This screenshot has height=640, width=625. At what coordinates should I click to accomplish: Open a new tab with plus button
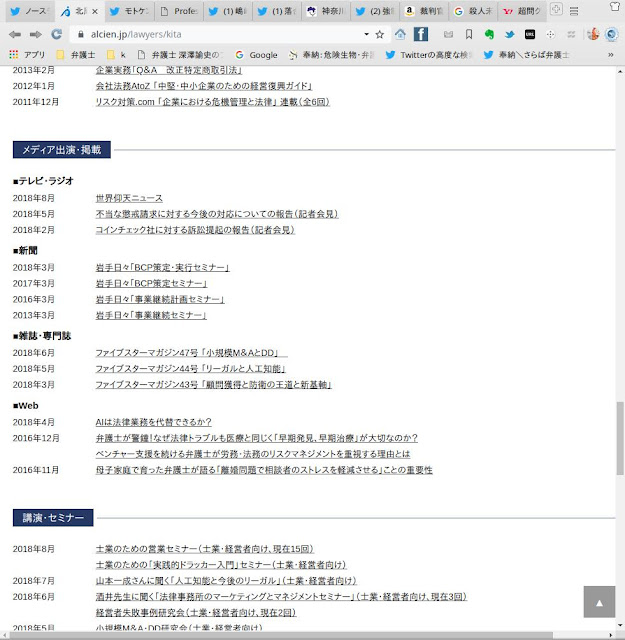point(556,9)
